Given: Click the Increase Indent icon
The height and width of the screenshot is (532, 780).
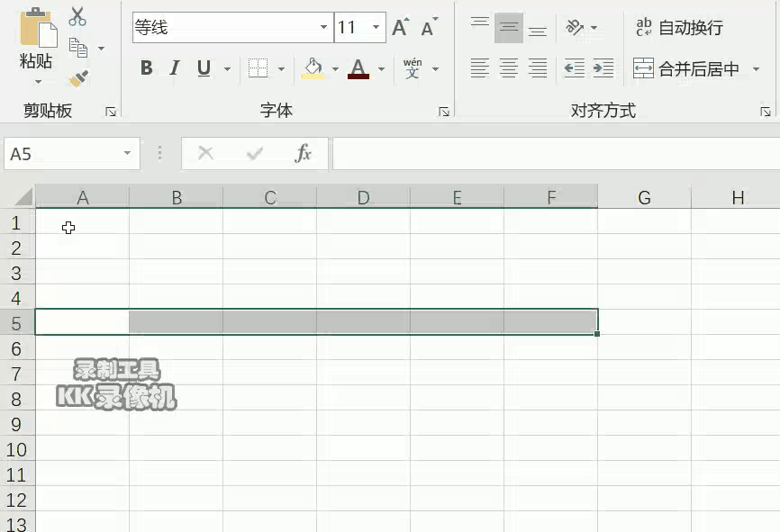Looking at the screenshot, I should tap(603, 68).
